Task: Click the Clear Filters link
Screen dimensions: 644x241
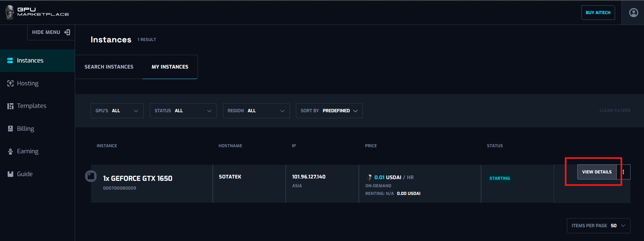Action: (615, 111)
